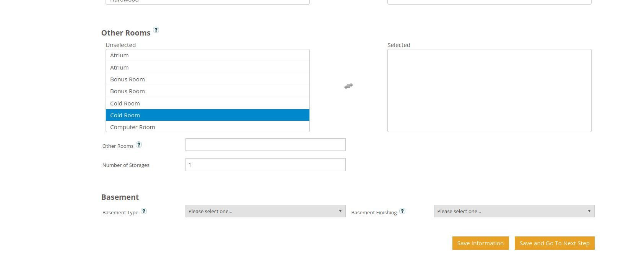Select the second Atrium list entry
The image size is (644, 267).
(207, 68)
